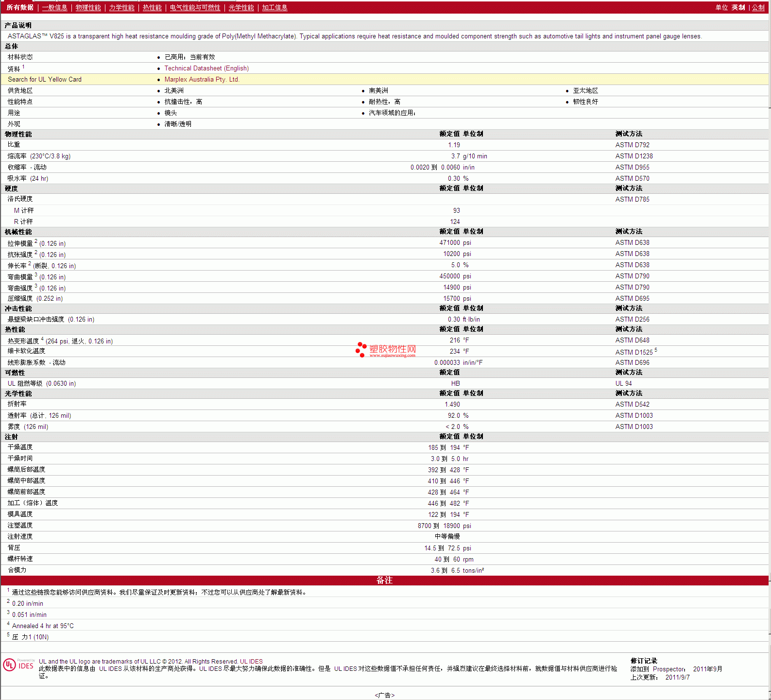
Task: Select 压缩强度 value 15700
Action: 451,298
